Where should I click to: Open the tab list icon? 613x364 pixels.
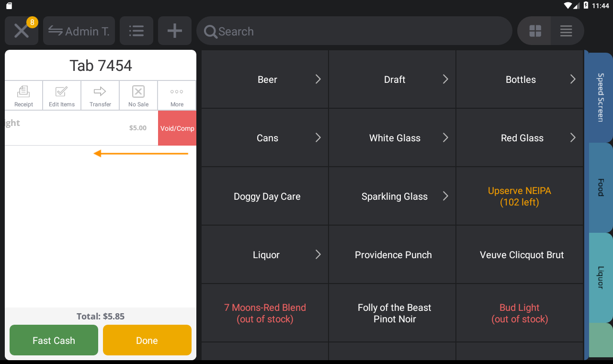point(136,31)
